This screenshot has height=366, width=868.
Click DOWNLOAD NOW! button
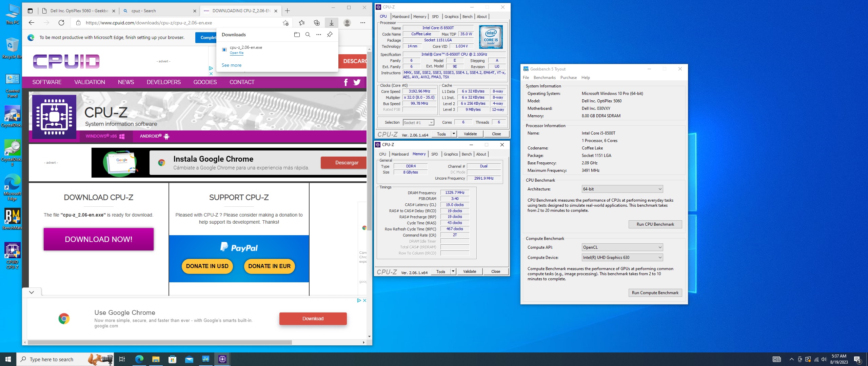99,239
